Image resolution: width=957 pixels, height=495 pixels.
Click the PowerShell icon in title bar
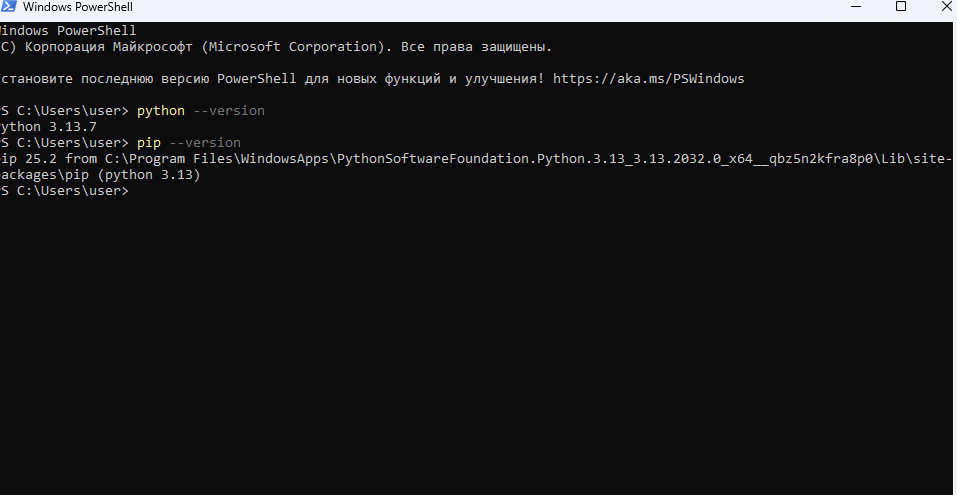pyautogui.click(x=8, y=7)
